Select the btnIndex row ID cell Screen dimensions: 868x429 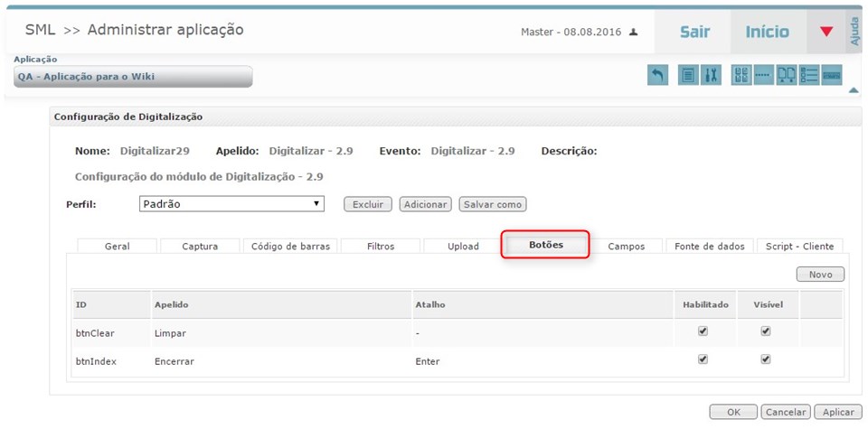pyautogui.click(x=95, y=361)
